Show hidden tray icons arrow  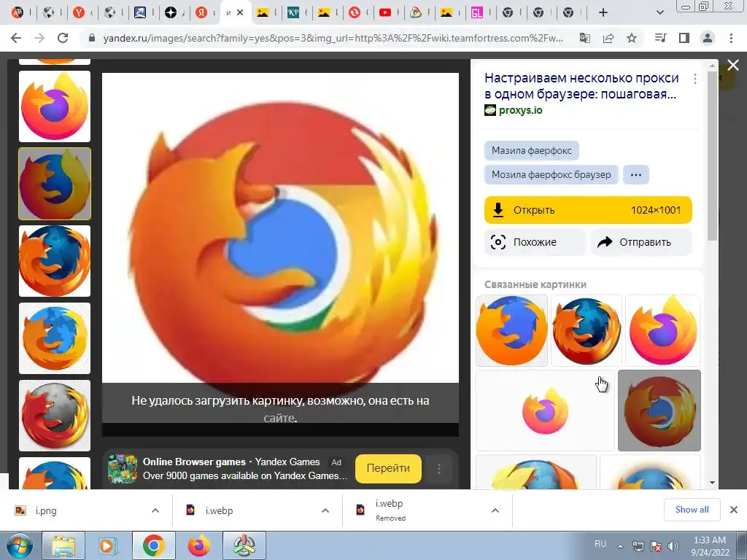click(x=620, y=546)
